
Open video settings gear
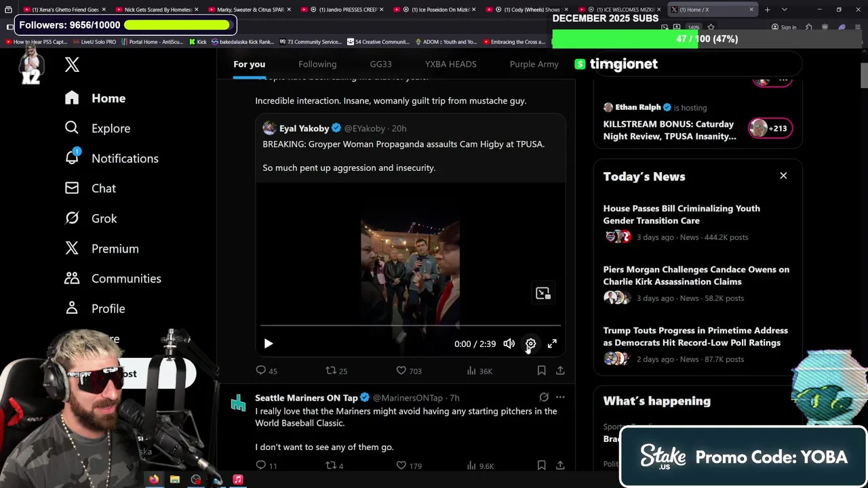530,344
